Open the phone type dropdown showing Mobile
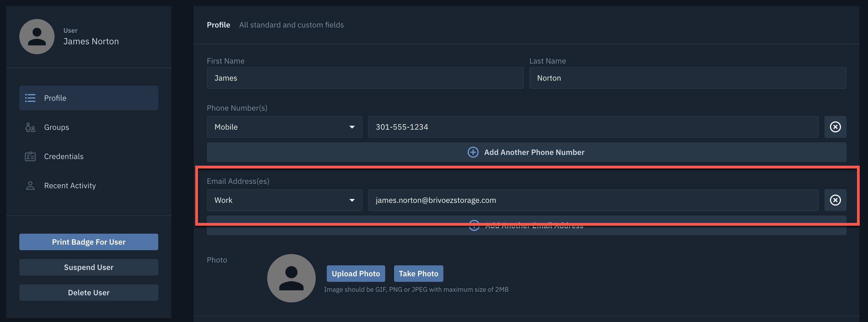The height and width of the screenshot is (322, 868). click(x=284, y=127)
